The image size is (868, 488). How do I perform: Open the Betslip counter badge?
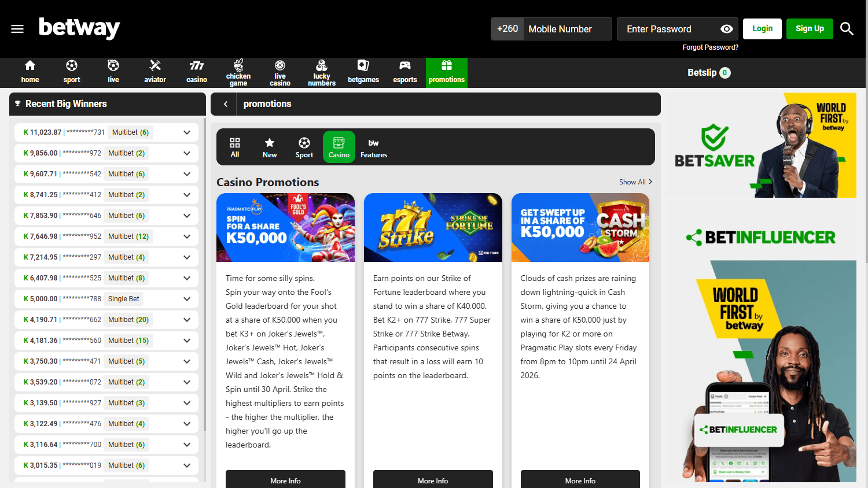pyautogui.click(x=725, y=73)
